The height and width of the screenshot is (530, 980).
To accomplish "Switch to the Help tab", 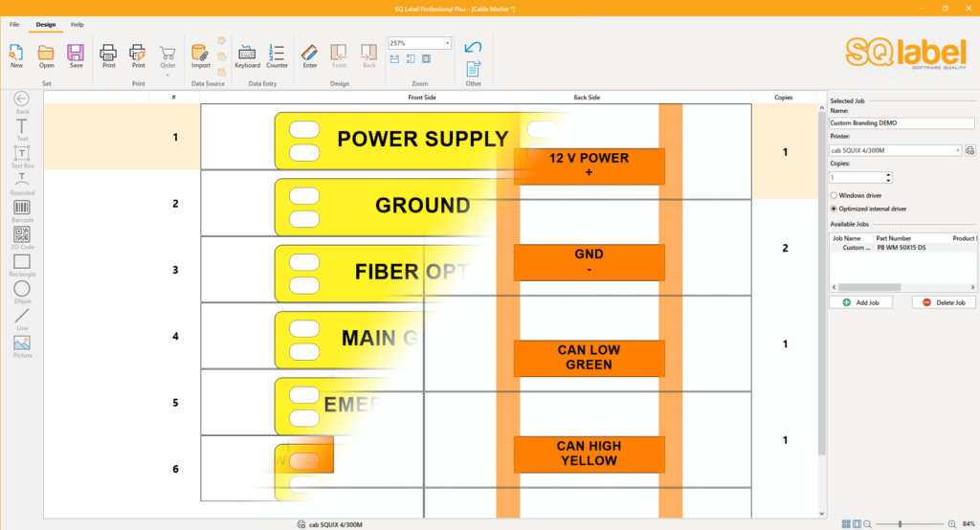I will 78,24.
